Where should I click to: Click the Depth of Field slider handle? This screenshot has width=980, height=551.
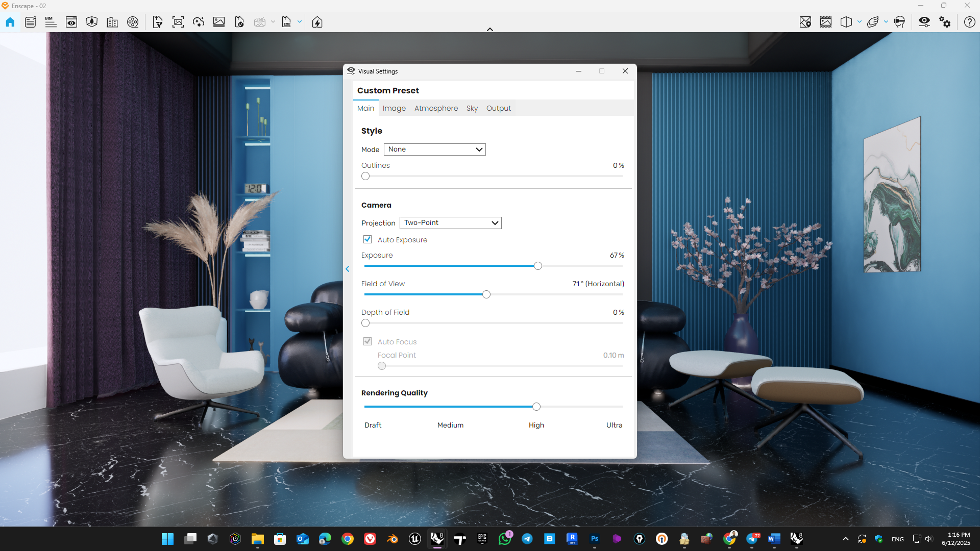(365, 323)
